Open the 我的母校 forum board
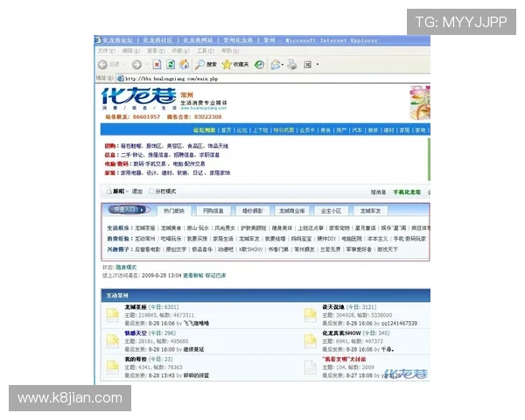This screenshot has width=525, height=420. tap(136, 359)
